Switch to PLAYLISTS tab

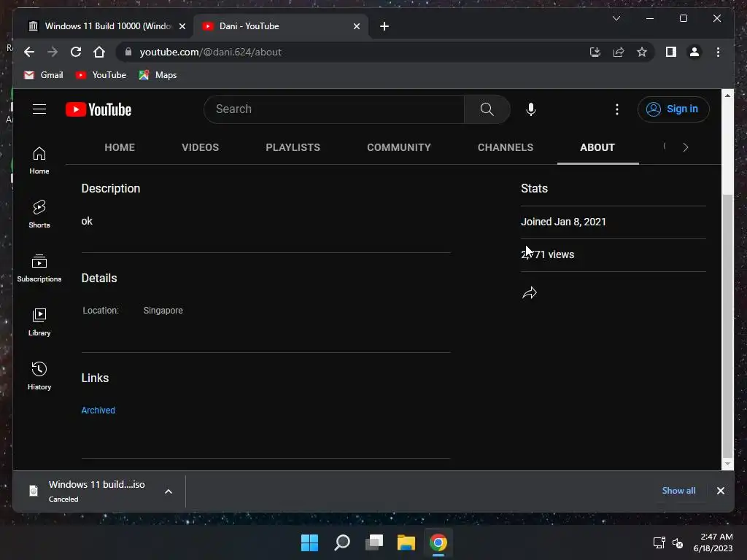(293, 147)
